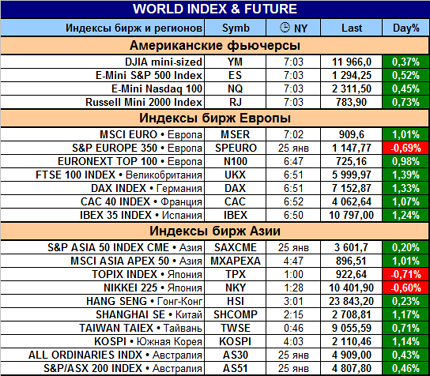Select the Day% column header

[x=406, y=28]
